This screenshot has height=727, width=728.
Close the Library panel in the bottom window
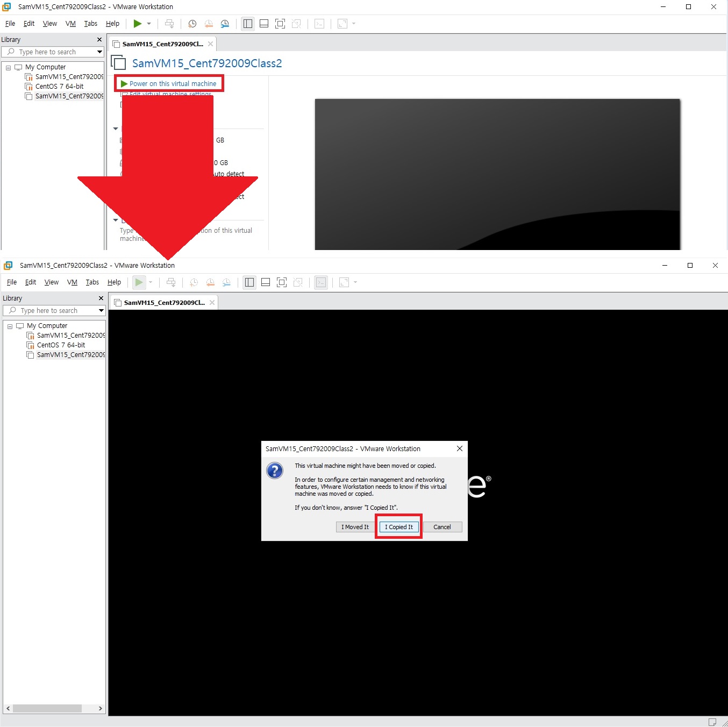pos(101,298)
